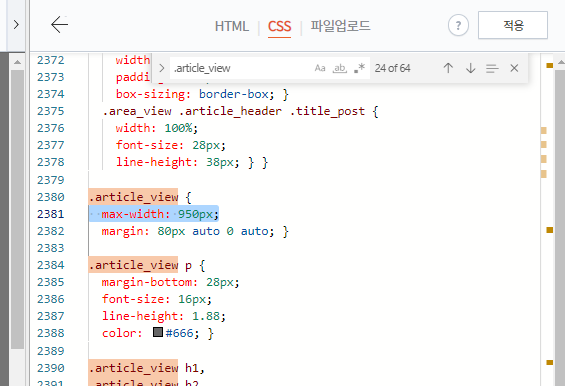Click the highlighted .article_view selector on line 2380

coord(133,197)
